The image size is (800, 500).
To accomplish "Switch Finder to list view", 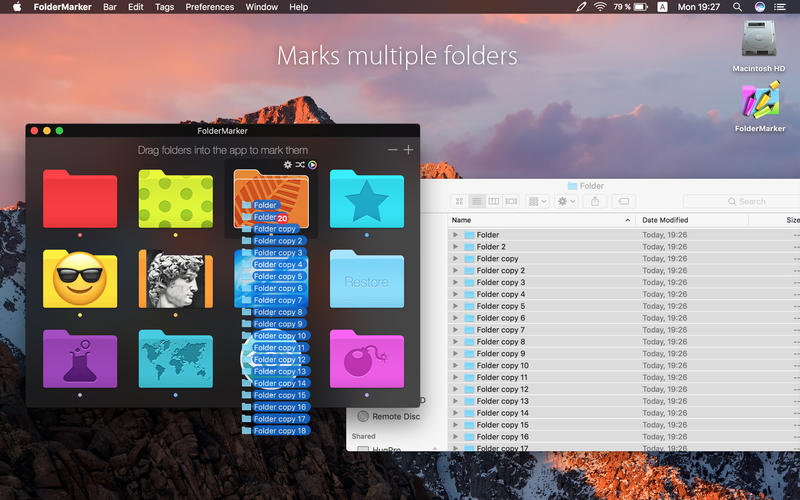I will tap(477, 202).
